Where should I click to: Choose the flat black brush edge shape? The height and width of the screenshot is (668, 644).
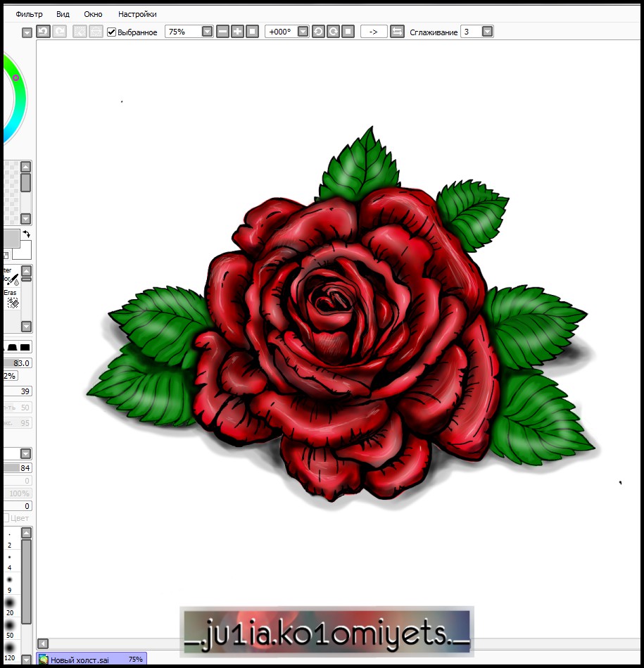coord(25,347)
